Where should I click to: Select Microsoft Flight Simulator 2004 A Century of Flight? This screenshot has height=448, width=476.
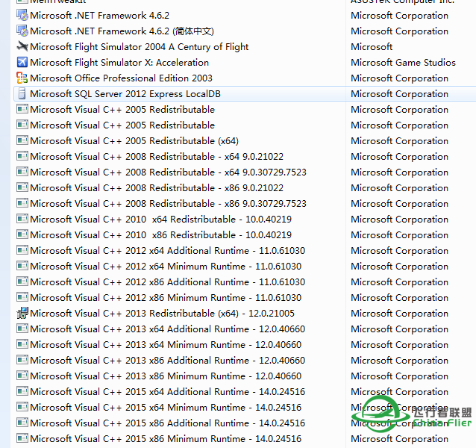140,47
